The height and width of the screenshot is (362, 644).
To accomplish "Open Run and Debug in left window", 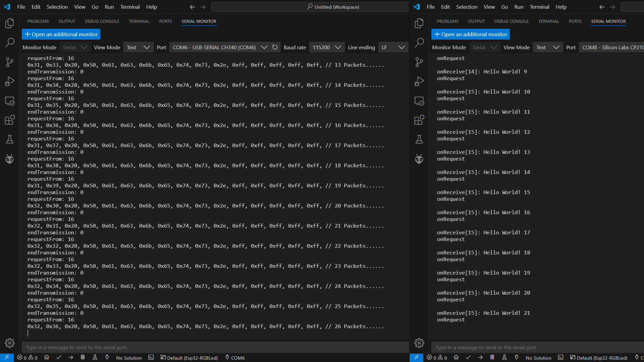I will (10, 81).
